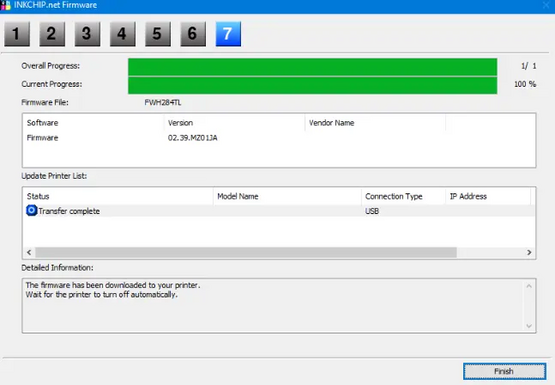This screenshot has height=385, width=555.
Task: Select the Transfer complete USB printer row
Action: click(279, 211)
